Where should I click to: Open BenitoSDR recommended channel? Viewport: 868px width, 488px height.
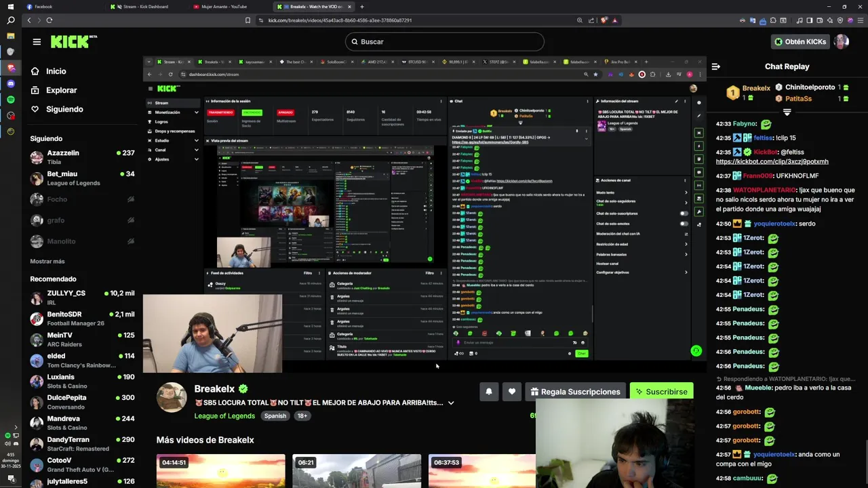click(x=83, y=319)
